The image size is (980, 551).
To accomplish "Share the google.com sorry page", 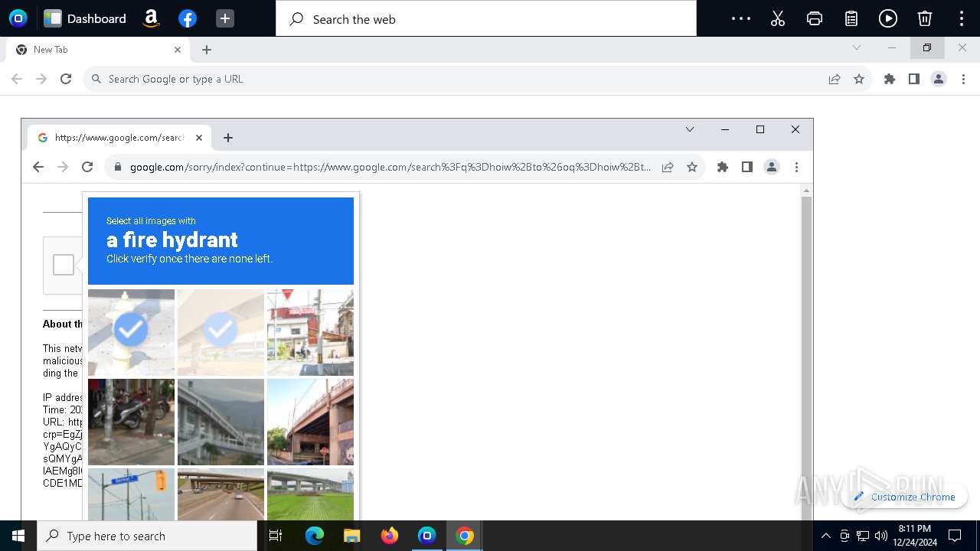I will pyautogui.click(x=668, y=167).
